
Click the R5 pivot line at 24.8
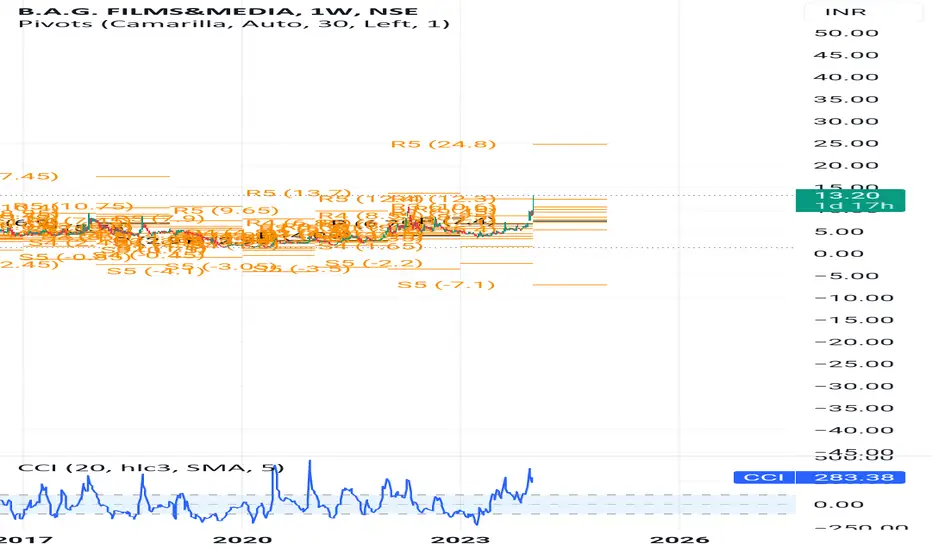tap(570, 144)
